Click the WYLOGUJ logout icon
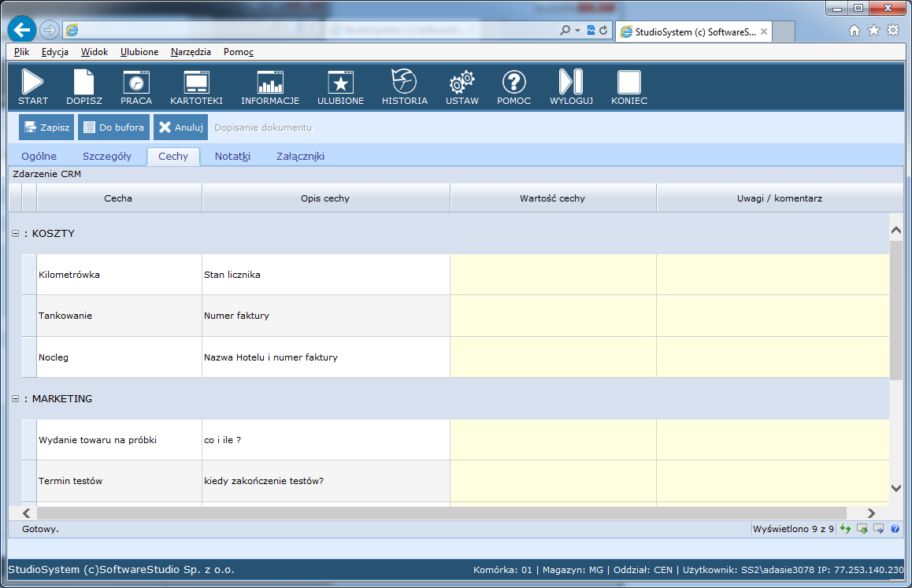912x588 pixels. pos(571,81)
